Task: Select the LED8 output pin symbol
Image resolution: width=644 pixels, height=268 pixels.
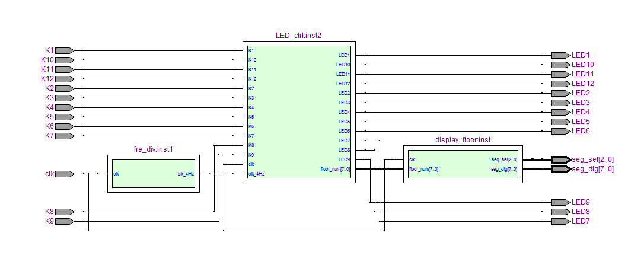Action: pos(561,212)
